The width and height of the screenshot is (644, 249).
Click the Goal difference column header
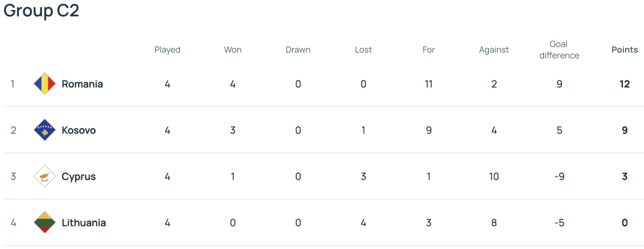tap(559, 50)
